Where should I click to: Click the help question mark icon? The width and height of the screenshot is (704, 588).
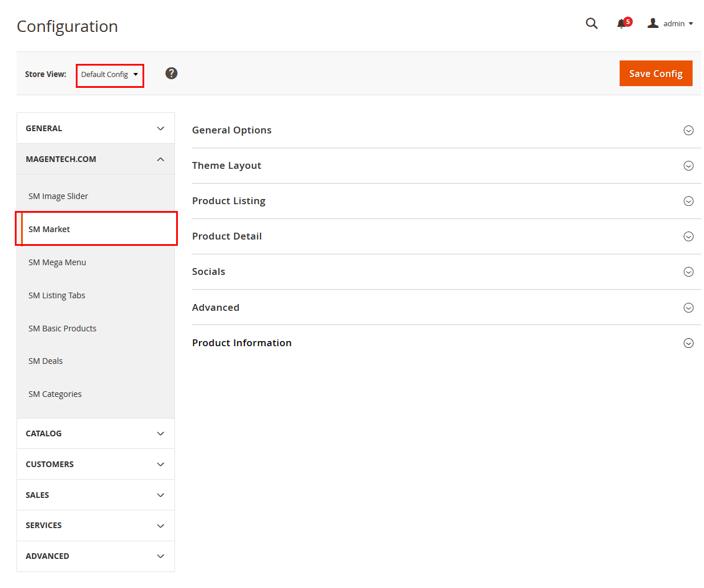[x=171, y=74]
